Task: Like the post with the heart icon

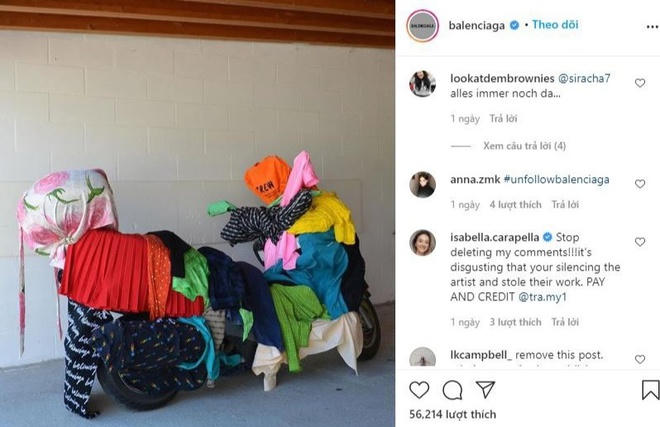Action: (x=419, y=390)
